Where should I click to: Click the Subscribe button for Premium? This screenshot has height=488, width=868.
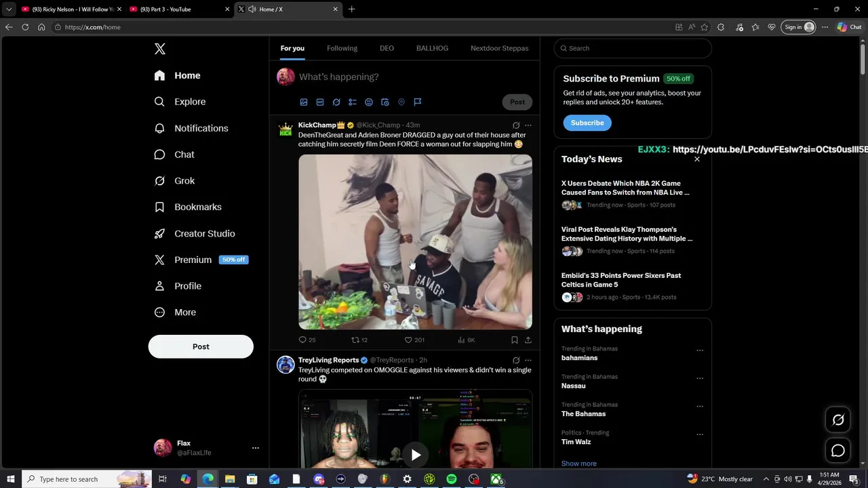tap(587, 123)
